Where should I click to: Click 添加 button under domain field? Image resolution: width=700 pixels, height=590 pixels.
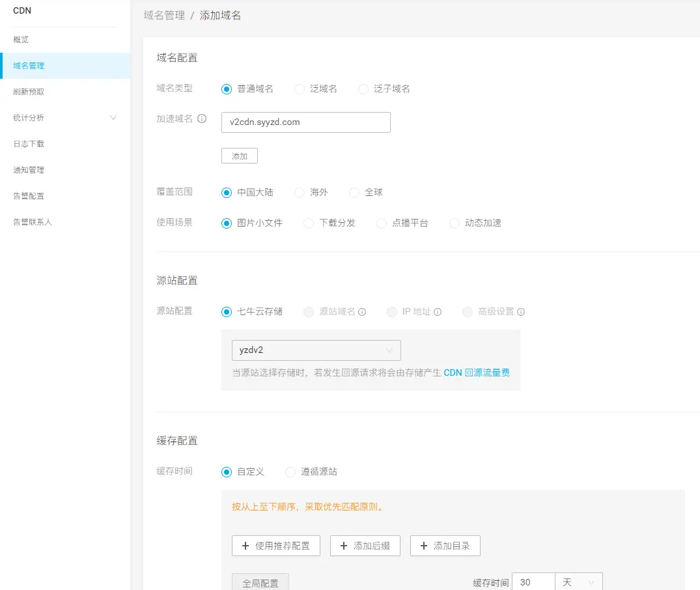[x=240, y=156]
